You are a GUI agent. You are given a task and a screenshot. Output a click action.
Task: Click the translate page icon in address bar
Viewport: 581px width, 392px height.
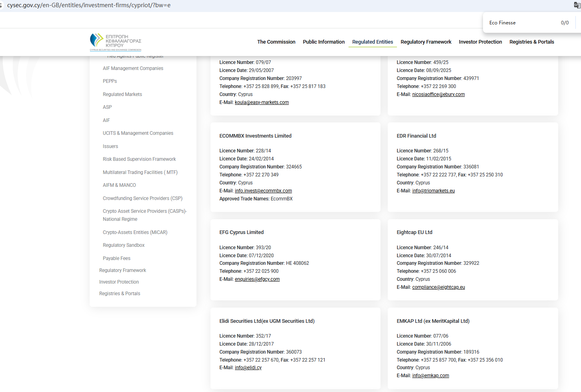point(577,5)
